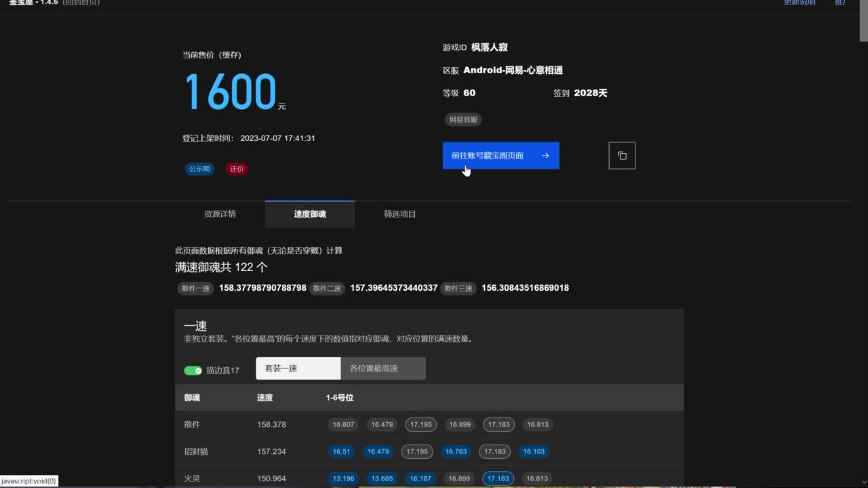Click the 散件 row name cell
Viewport: 868px width, 488px height.
coord(192,425)
